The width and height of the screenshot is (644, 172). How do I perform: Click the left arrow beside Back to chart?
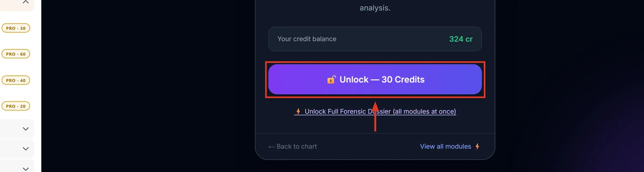(x=271, y=147)
